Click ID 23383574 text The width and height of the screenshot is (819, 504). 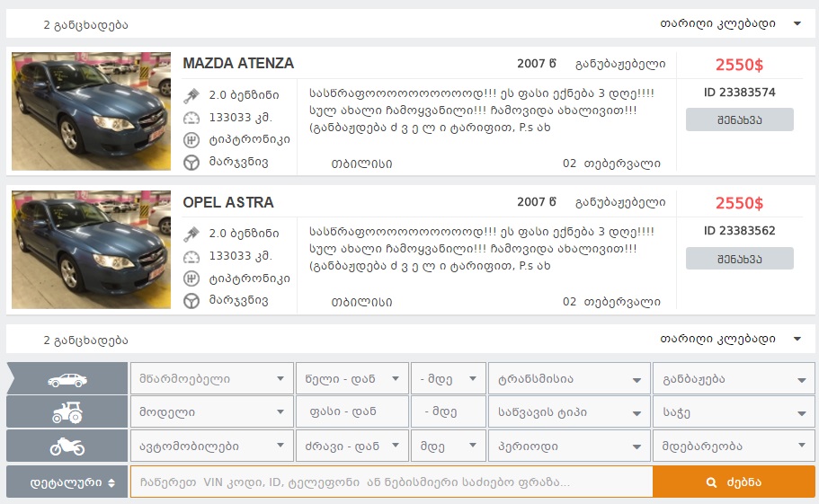pyautogui.click(x=740, y=93)
